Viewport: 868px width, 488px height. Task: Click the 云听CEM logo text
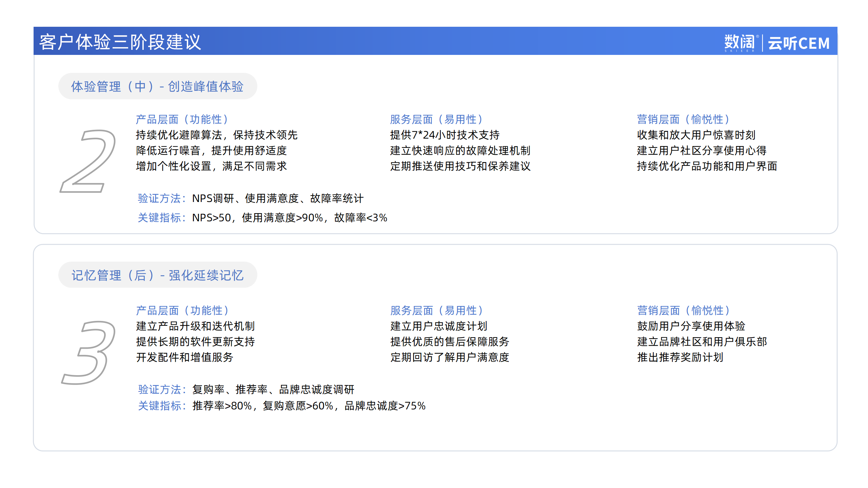click(798, 43)
